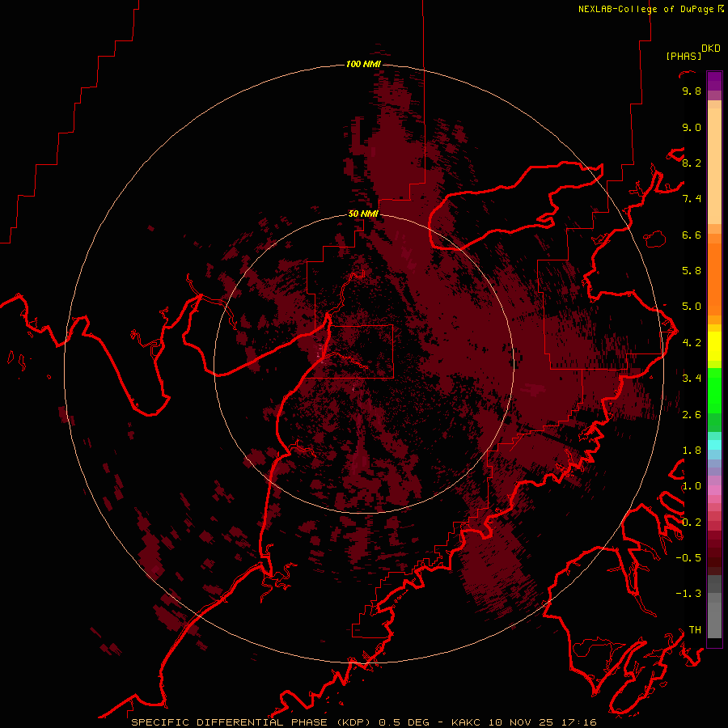Screen dimensions: 728x728
Task: Click the 0.2 legend value
Action: [x=692, y=523]
